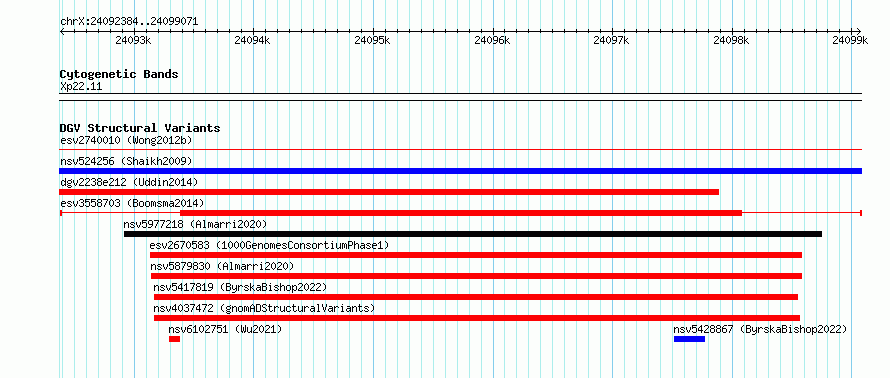Click the Cytogenetic Bands track title
890x378 pixels.
119,74
